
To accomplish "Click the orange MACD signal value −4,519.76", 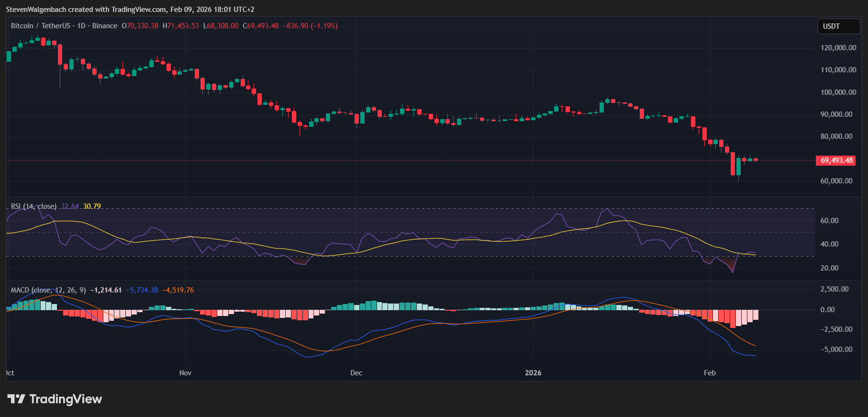I will click(178, 290).
